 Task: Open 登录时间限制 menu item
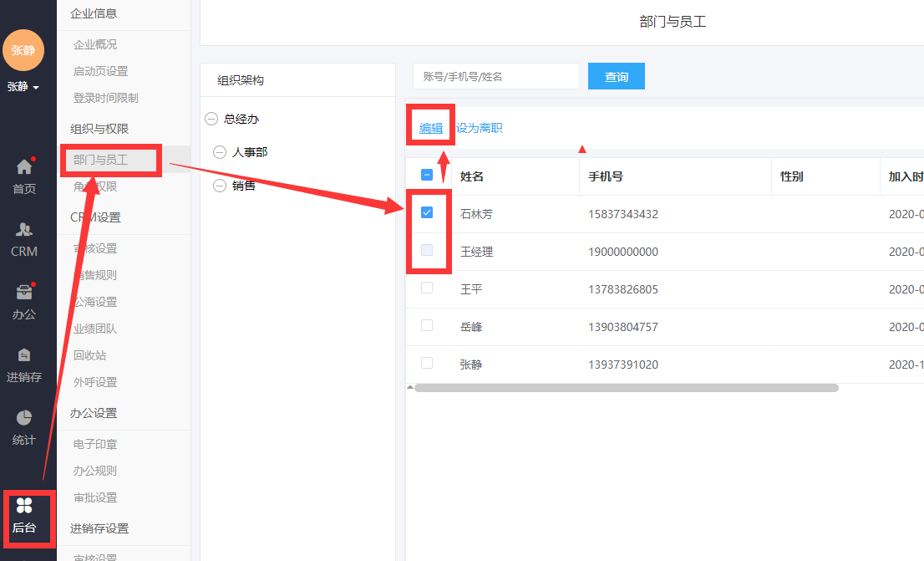pyautogui.click(x=106, y=98)
